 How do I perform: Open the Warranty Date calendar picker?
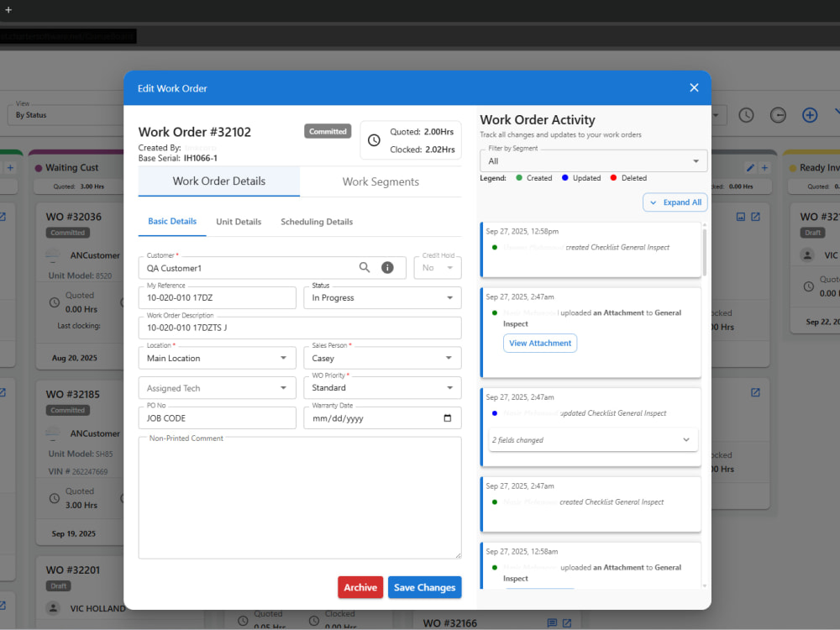click(448, 417)
